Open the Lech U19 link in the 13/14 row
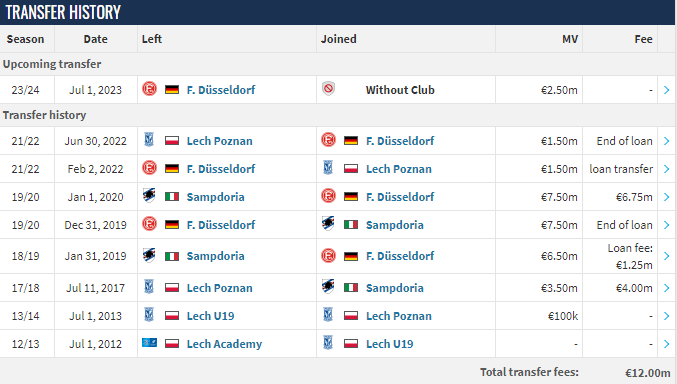This screenshot has width=677, height=384. (x=210, y=316)
